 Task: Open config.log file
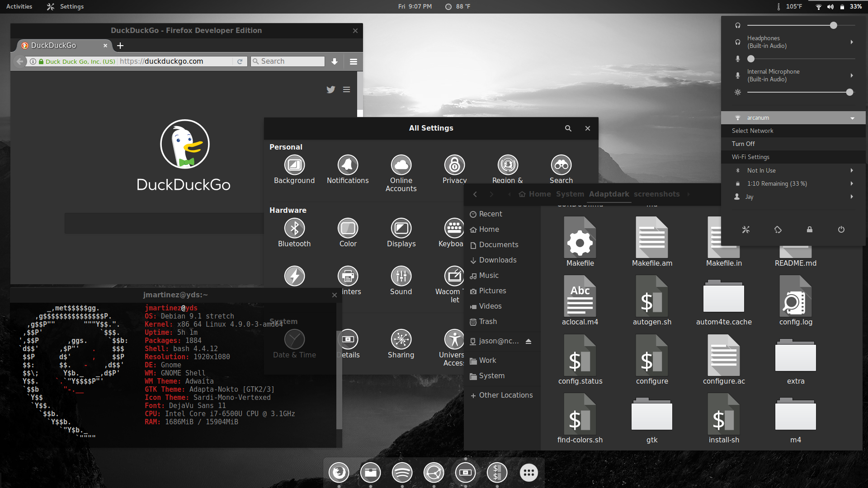[x=796, y=301]
